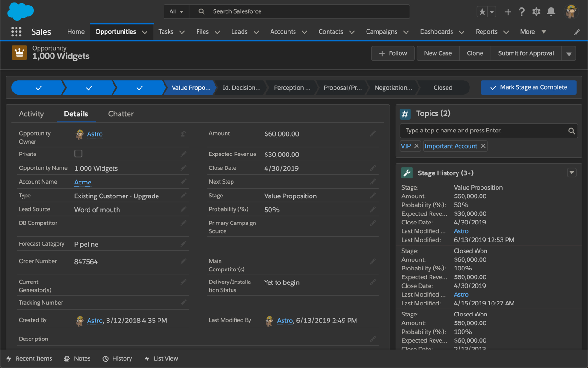Screen dimensions: 588x368
Task: Edit the Delivery/Installation Status pencil
Action: point(373,282)
